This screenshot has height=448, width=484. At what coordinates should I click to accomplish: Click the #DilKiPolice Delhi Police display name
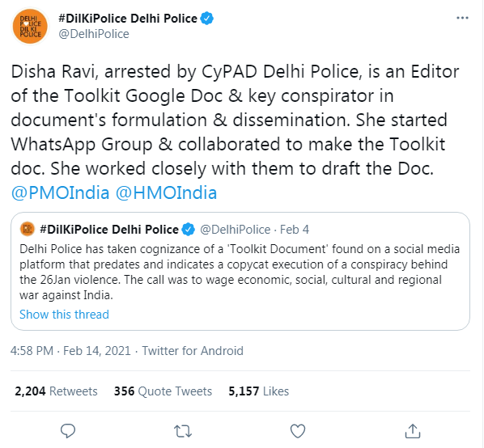(128, 19)
